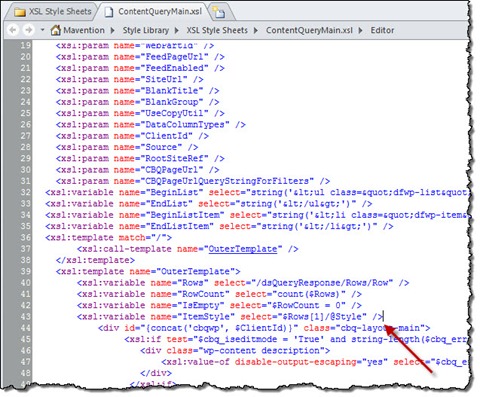480x397 pixels.
Task: Click the back navigation arrow
Action: pos(13,30)
